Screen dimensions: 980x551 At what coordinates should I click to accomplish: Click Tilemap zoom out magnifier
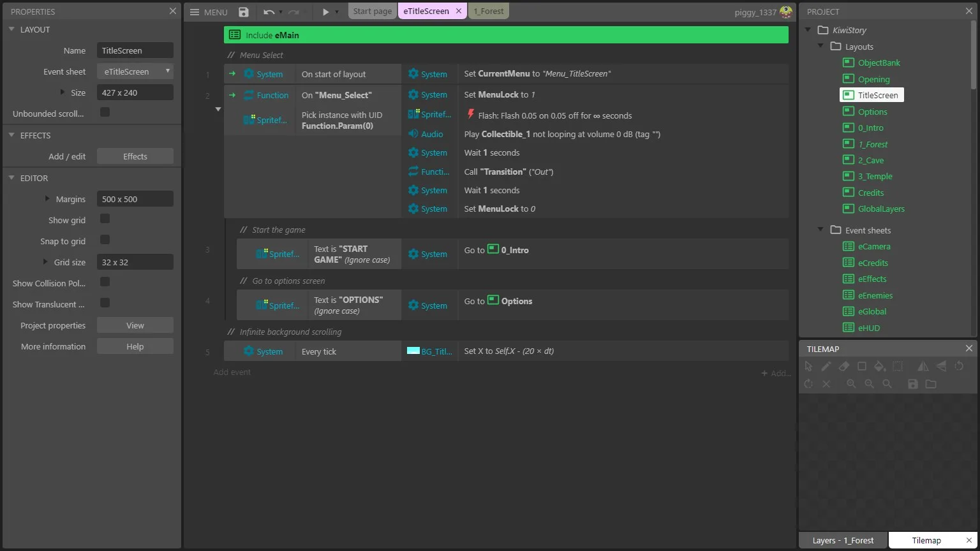tap(869, 384)
